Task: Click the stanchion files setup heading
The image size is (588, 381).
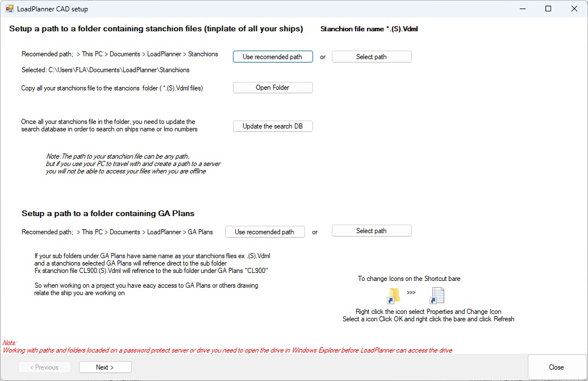Action: (x=156, y=28)
